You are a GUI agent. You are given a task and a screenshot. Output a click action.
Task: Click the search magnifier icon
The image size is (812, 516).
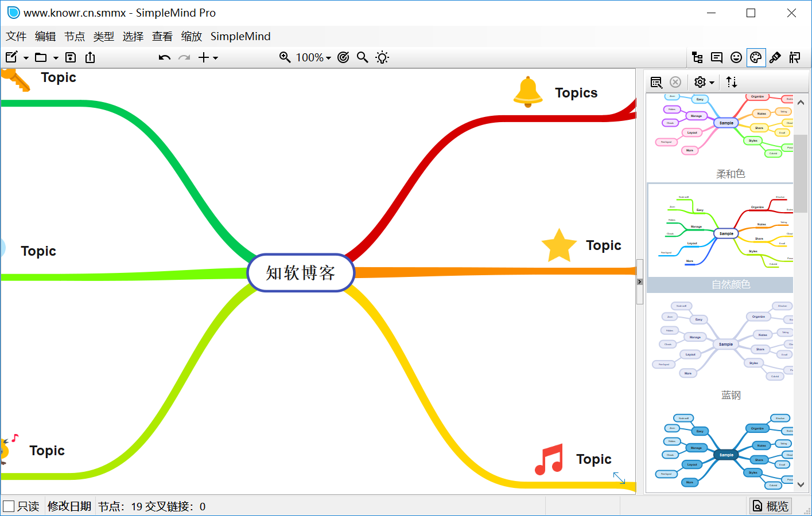point(363,57)
